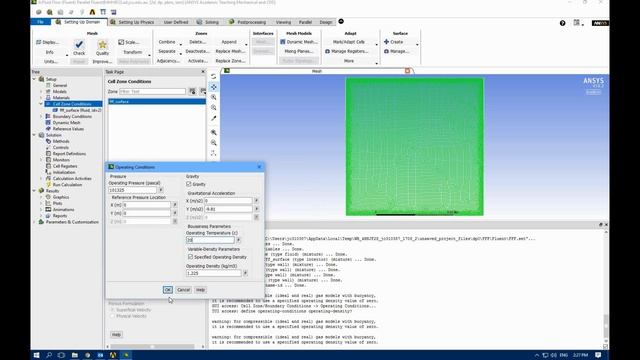640x360 pixels.
Task: Click Gravitational Acceleration Y field
Action: coord(229,209)
